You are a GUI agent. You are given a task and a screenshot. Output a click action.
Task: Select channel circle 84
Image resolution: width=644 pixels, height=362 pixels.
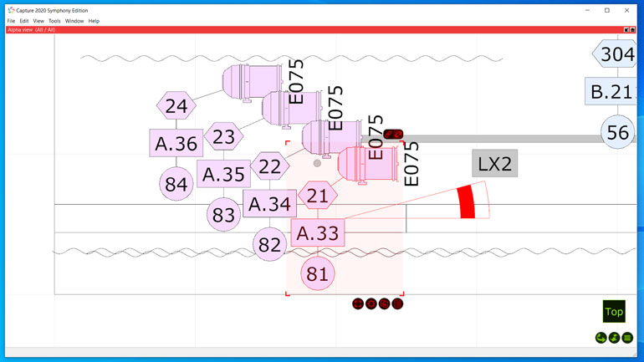[176, 184]
